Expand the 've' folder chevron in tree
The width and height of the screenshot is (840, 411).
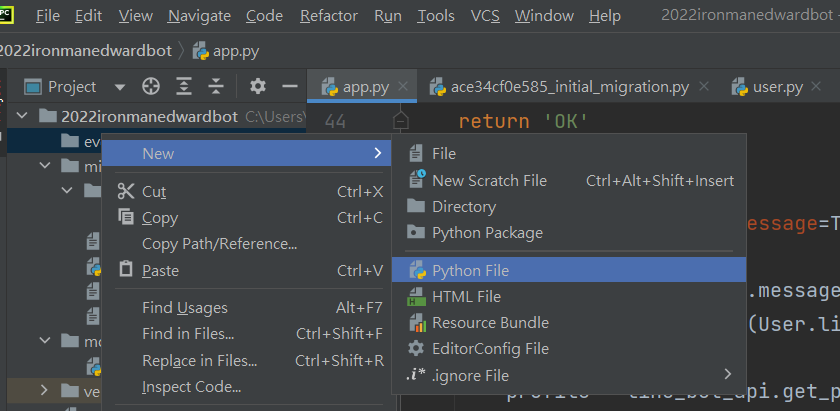(45, 391)
